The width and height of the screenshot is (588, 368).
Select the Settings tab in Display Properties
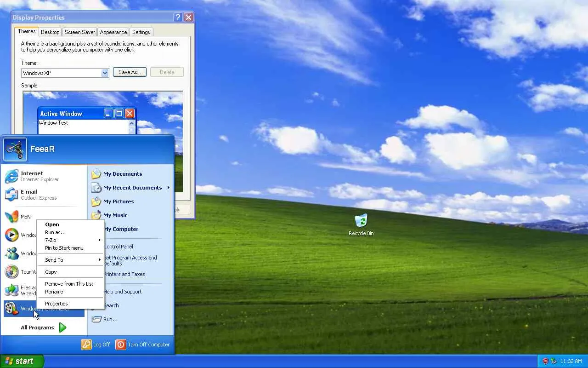pos(141,32)
